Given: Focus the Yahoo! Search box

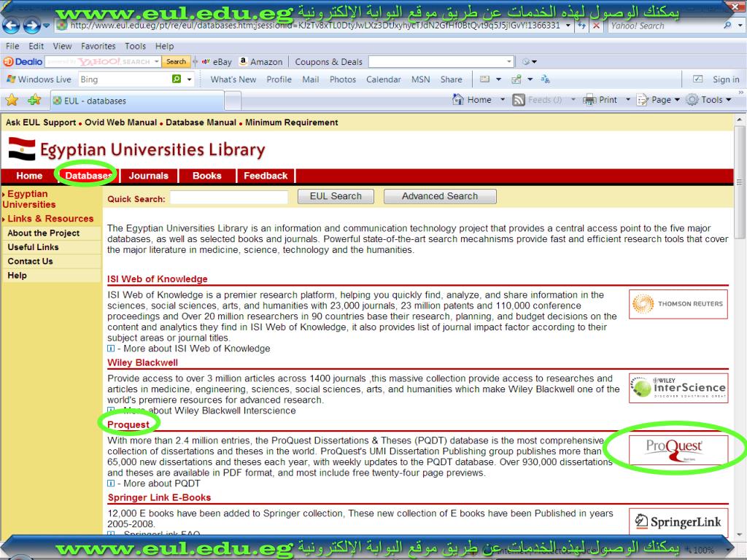Looking at the screenshot, I should (663, 26).
